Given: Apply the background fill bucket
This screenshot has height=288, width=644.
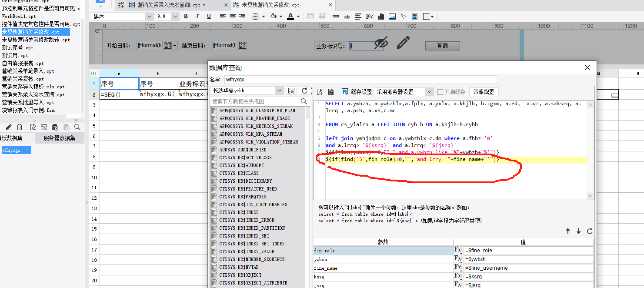Looking at the screenshot, I should [x=274, y=17].
